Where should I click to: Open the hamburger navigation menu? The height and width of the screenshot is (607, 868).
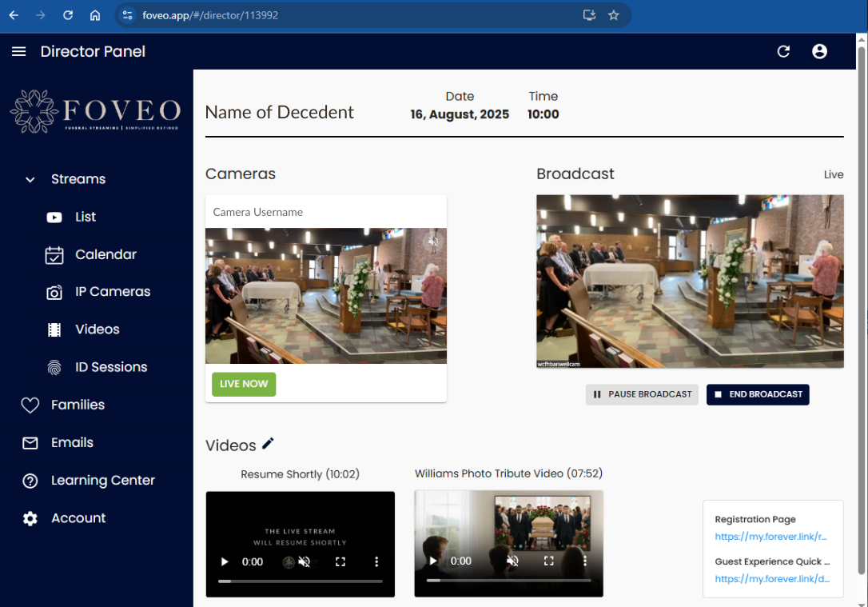tap(19, 51)
